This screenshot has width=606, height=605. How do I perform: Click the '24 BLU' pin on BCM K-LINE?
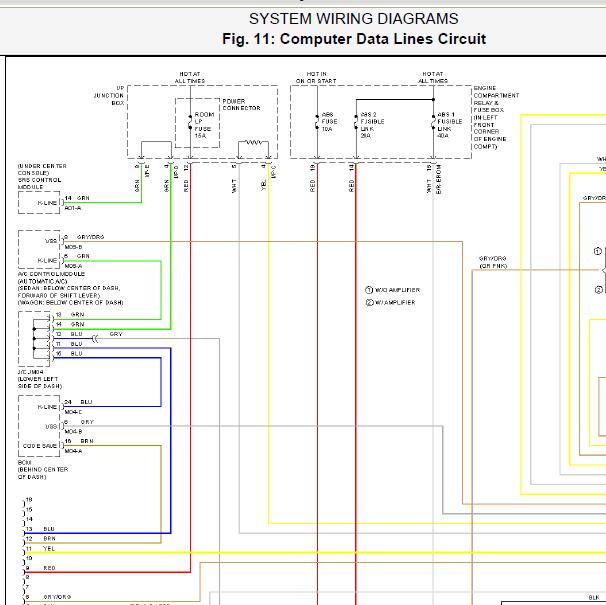coord(78,402)
